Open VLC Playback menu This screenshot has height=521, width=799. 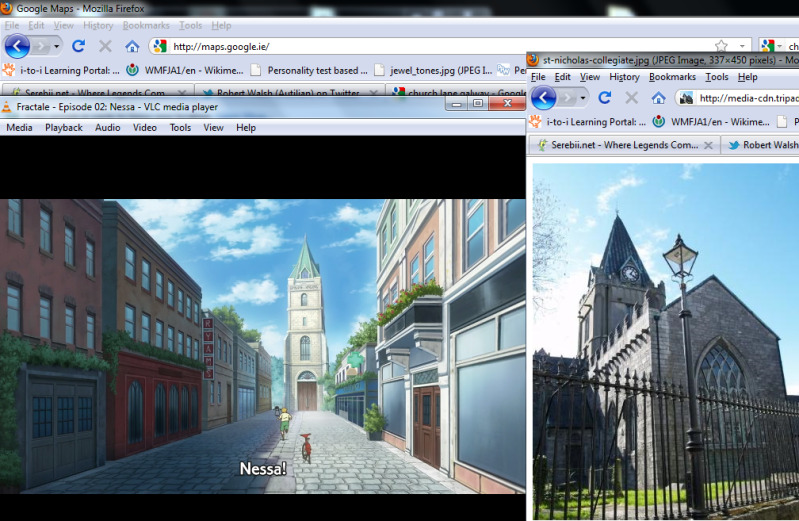64,127
